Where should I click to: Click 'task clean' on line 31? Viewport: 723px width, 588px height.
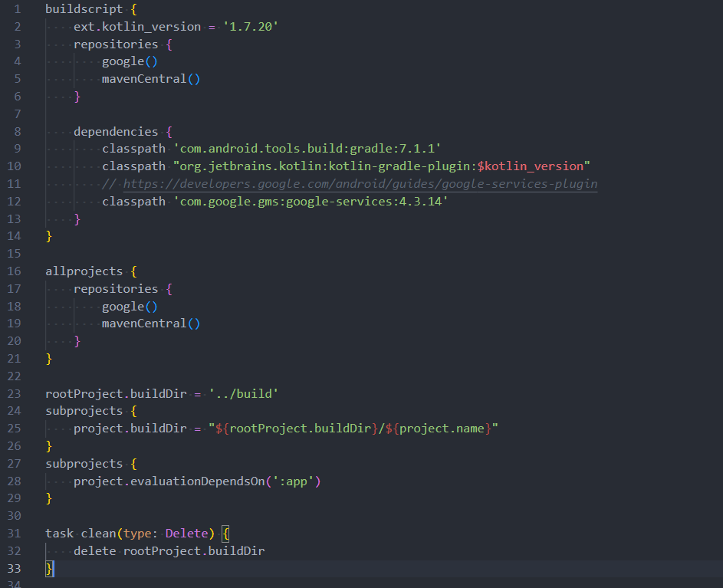pyautogui.click(x=81, y=534)
